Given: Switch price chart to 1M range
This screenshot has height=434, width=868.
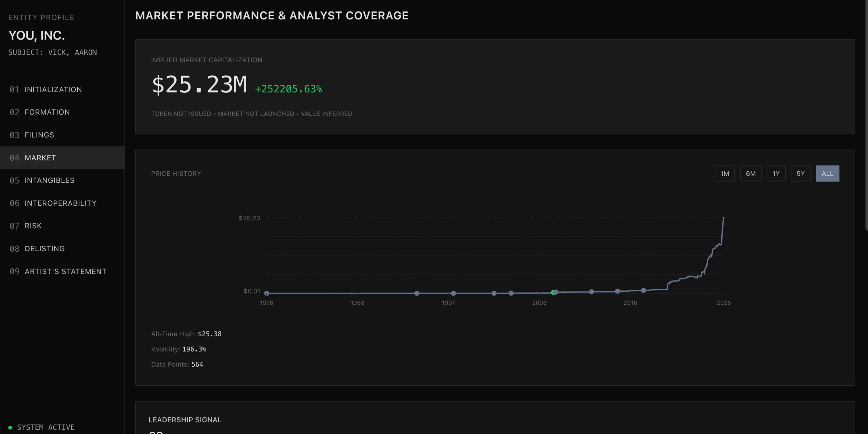Looking at the screenshot, I should click(x=724, y=174).
